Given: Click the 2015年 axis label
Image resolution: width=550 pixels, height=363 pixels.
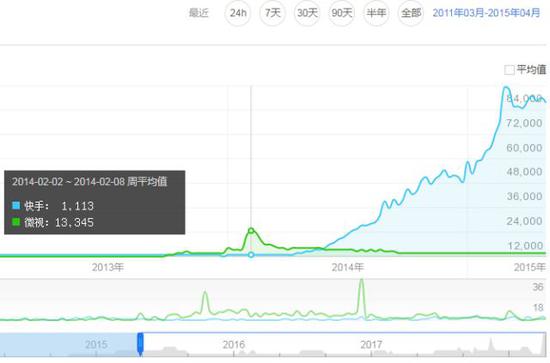Looking at the screenshot, I should pyautogui.click(x=530, y=268).
